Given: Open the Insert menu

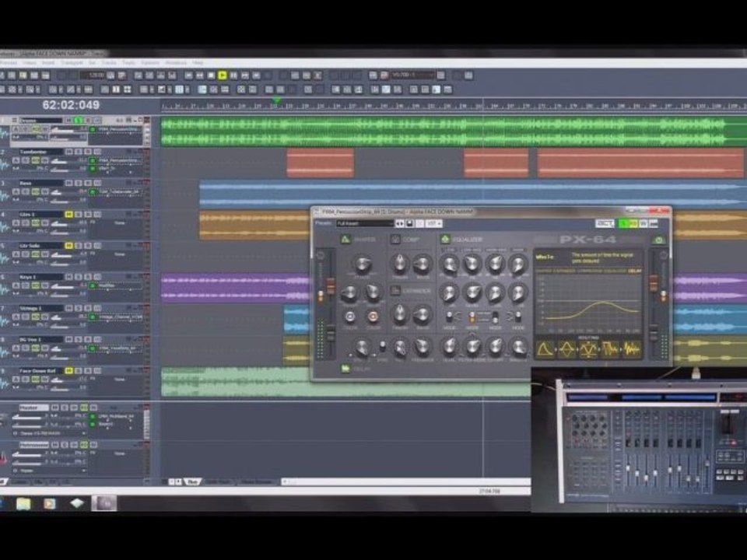Looking at the screenshot, I should click(x=48, y=63).
